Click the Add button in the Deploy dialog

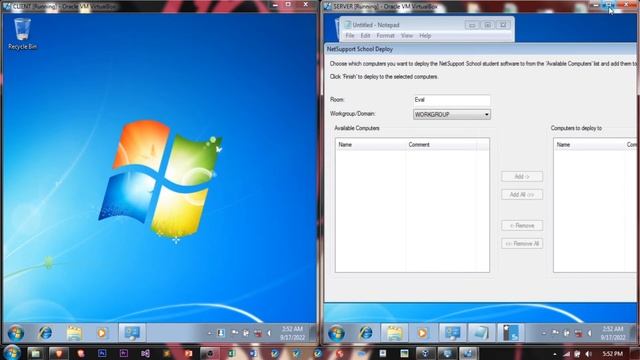coord(522,176)
